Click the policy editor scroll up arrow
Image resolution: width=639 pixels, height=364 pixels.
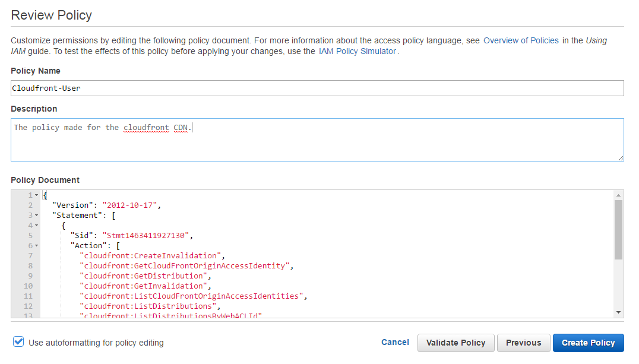pos(619,195)
